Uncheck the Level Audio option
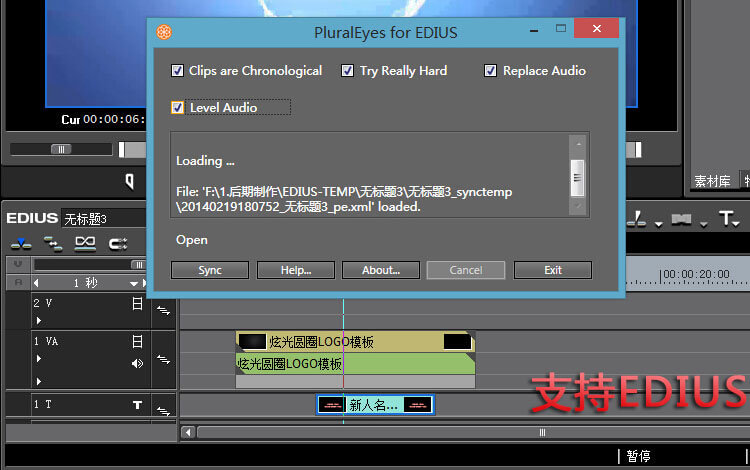 click(x=177, y=108)
